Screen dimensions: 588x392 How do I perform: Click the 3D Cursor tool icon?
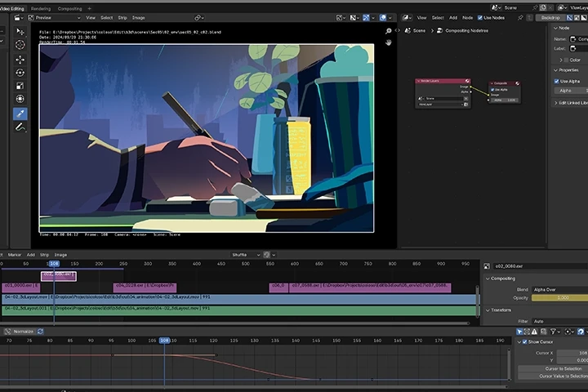(x=20, y=46)
